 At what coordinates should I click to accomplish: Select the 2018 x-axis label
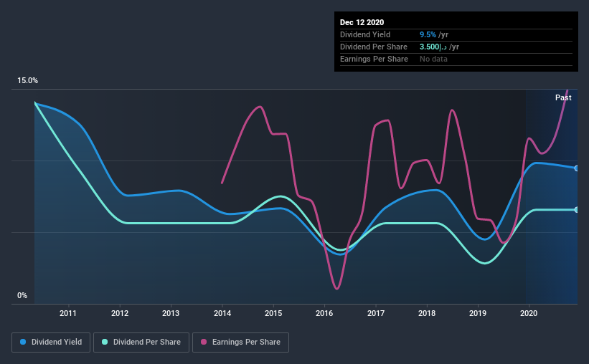click(427, 313)
